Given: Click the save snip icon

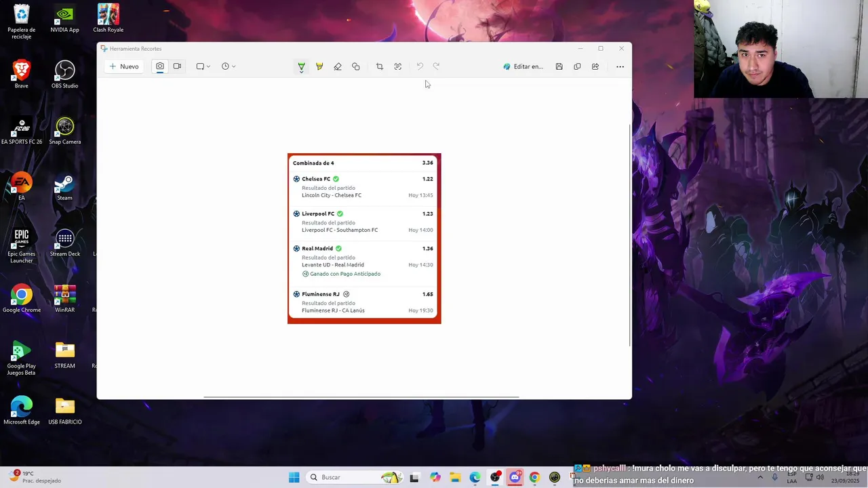Looking at the screenshot, I should [x=559, y=66].
